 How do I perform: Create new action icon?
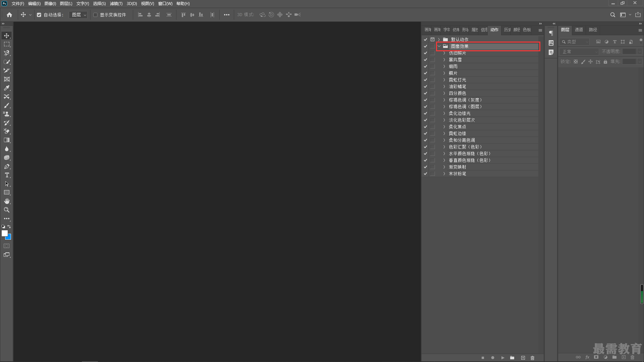click(523, 358)
